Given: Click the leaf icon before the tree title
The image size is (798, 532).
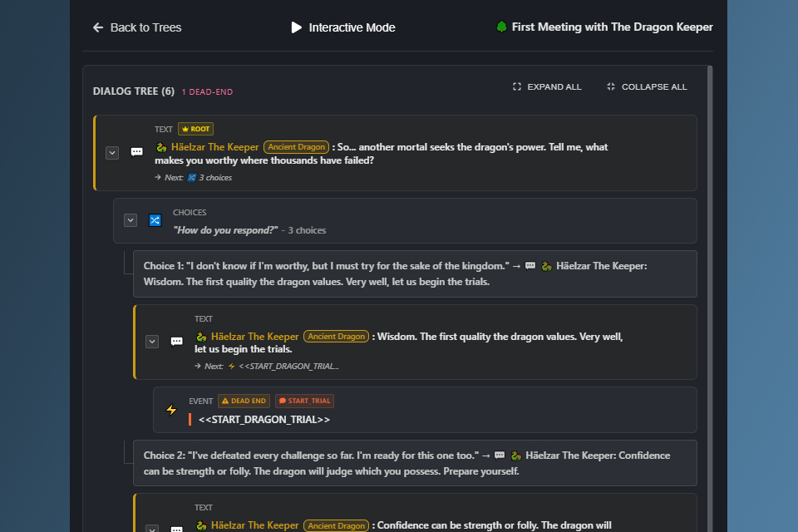Looking at the screenshot, I should 502,27.
